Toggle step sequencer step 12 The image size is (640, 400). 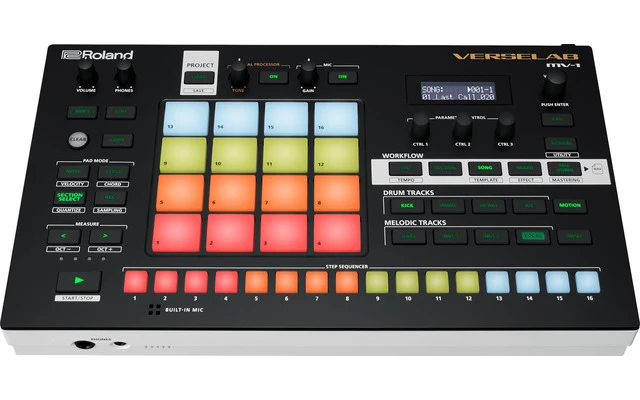467,282
